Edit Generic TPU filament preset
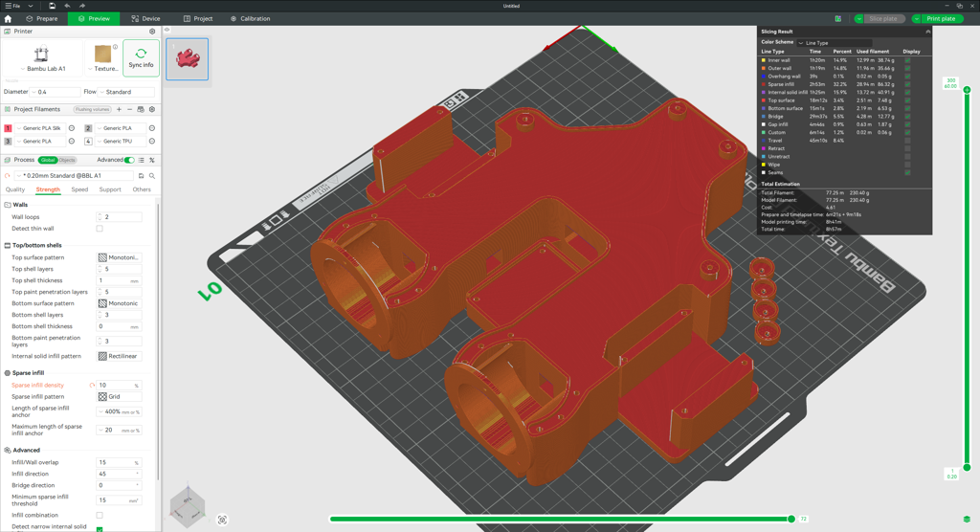 (152, 142)
